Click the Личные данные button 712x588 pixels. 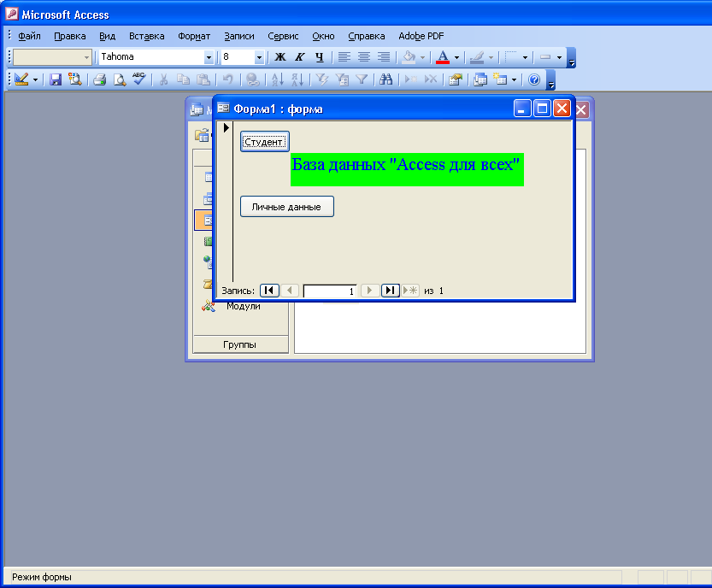pyautogui.click(x=287, y=207)
